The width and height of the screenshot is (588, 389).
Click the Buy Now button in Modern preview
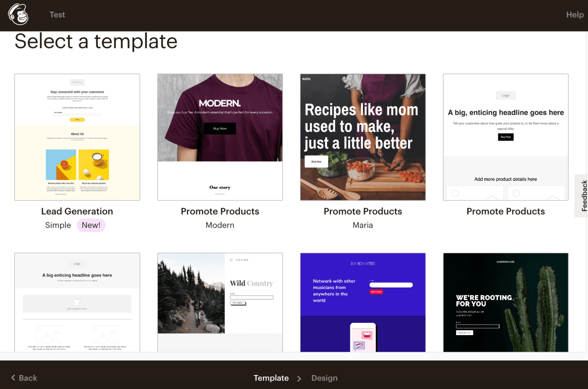220,128
